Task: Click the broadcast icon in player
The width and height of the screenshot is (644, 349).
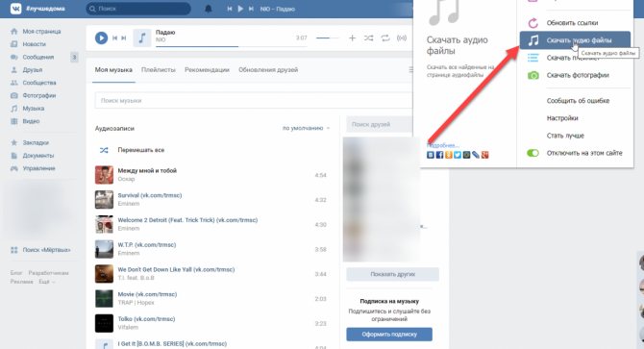Action: [x=401, y=38]
